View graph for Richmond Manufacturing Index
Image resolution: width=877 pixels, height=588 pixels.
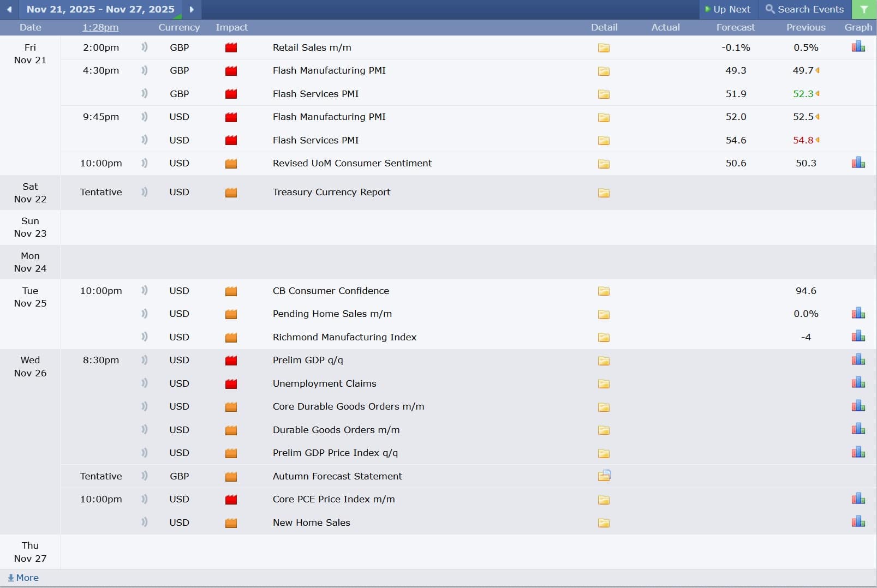[858, 336]
